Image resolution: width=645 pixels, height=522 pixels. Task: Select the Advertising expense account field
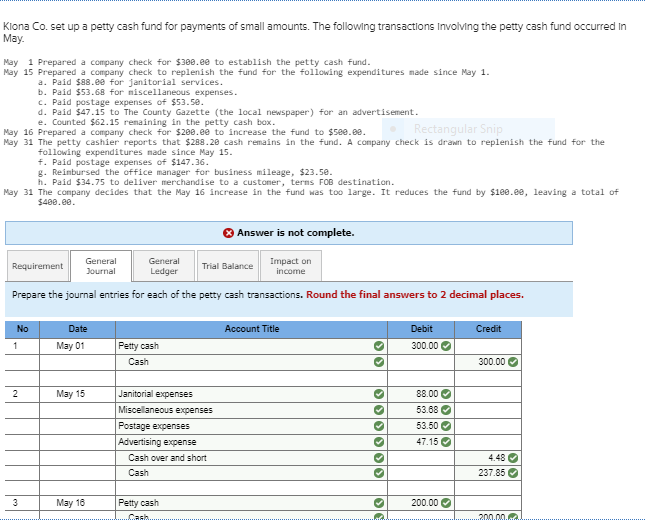tap(251, 442)
